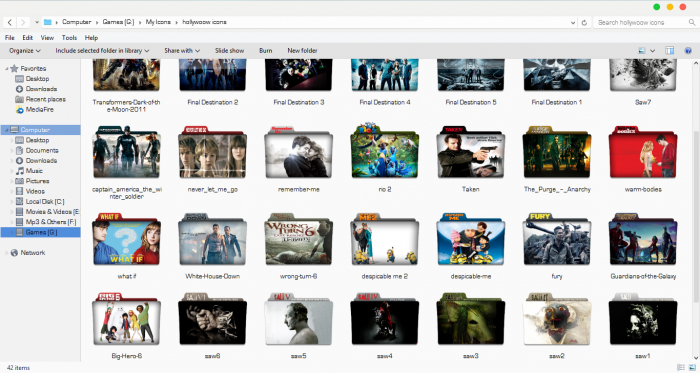Screen dimensions: 700x373
Task: Open Music under Computer in sidebar
Action: (x=29, y=171)
